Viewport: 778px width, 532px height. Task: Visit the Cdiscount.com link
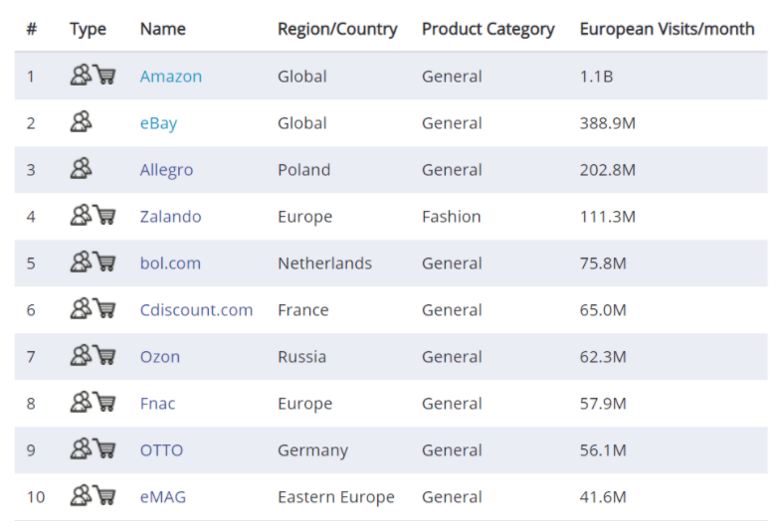[196, 310]
